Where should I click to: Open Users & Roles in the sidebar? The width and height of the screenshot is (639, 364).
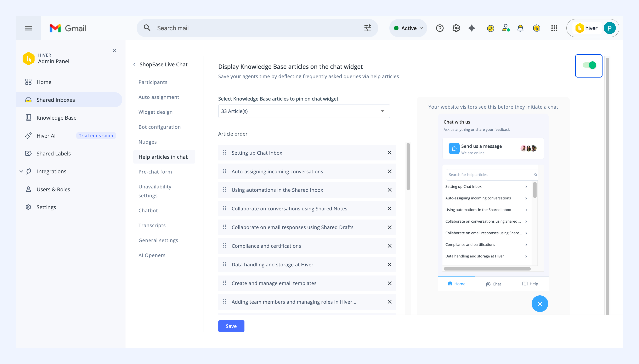69,189
